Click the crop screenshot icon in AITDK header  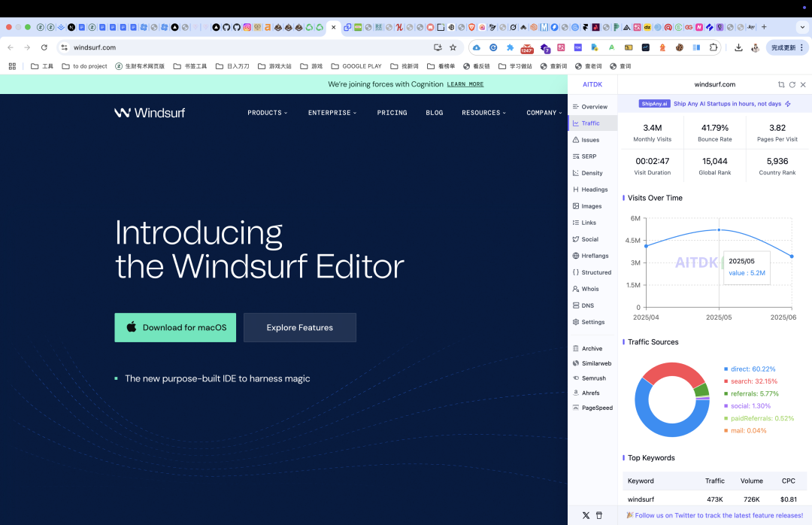[781, 84]
